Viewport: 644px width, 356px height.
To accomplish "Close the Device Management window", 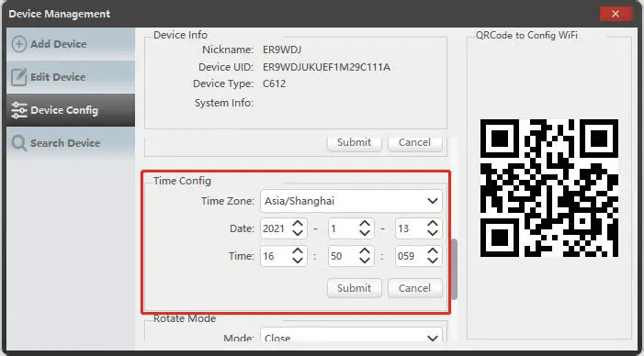I will click(616, 14).
